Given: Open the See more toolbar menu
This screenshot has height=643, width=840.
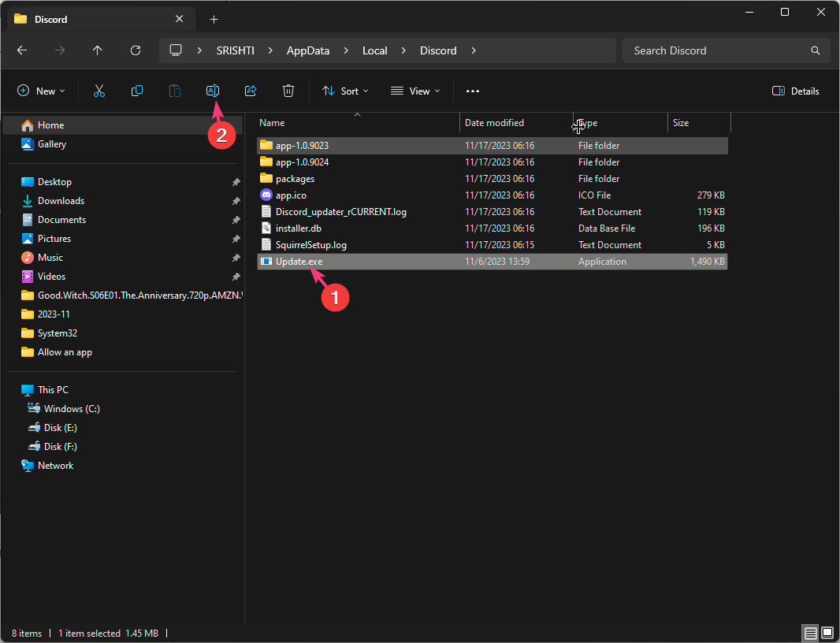Looking at the screenshot, I should pyautogui.click(x=473, y=91).
